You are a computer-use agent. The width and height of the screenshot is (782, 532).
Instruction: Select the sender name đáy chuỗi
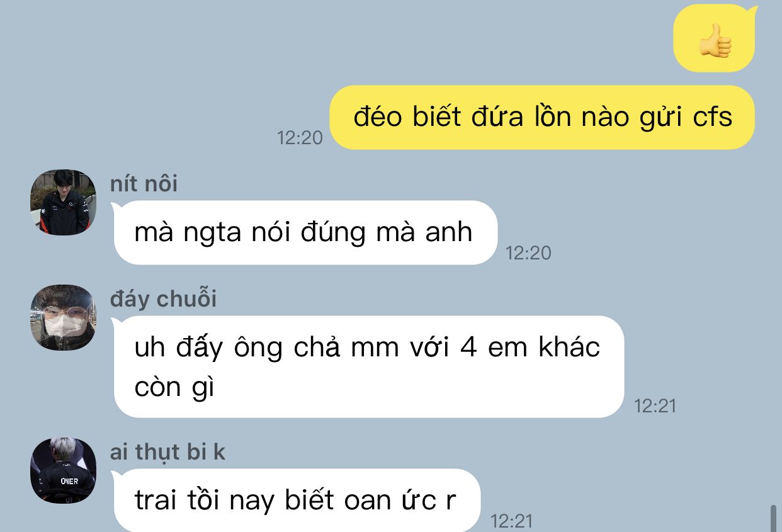tap(163, 299)
